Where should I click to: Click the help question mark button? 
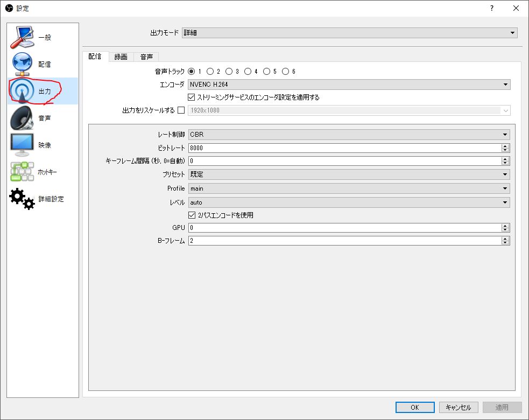[x=492, y=8]
